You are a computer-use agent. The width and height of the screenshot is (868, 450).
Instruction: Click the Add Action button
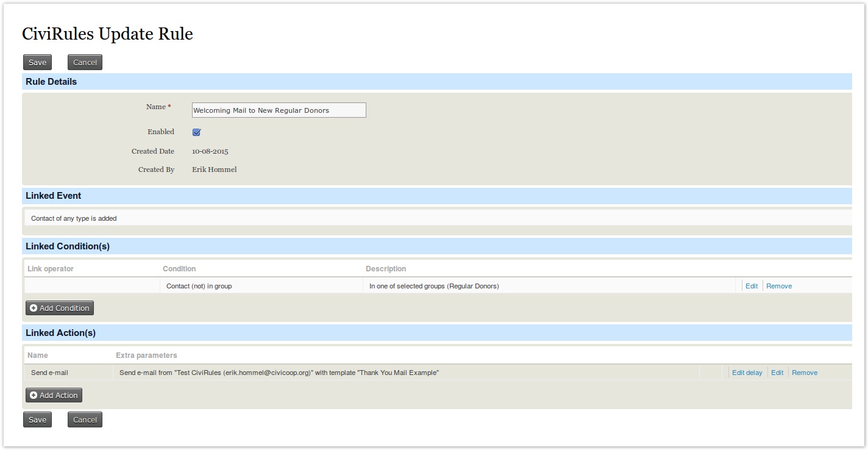point(54,395)
